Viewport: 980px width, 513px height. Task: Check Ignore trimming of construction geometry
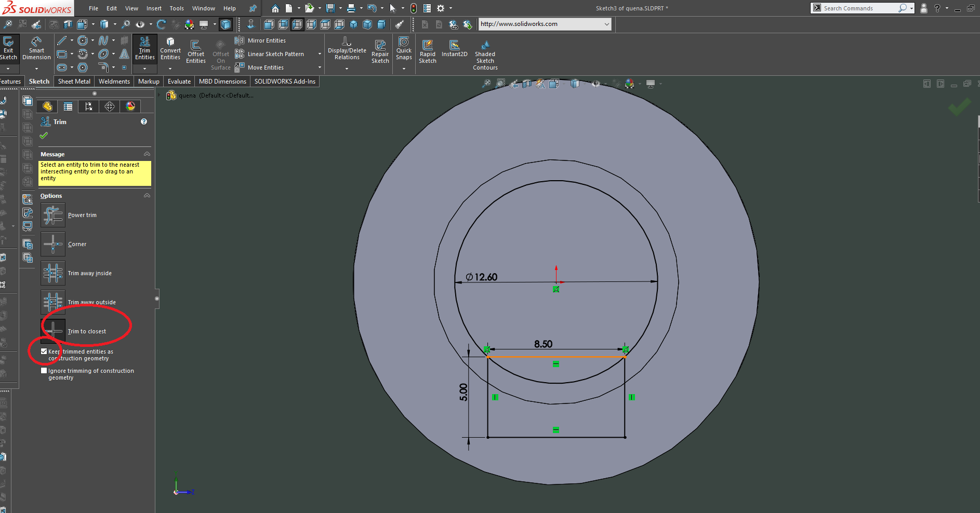[44, 371]
